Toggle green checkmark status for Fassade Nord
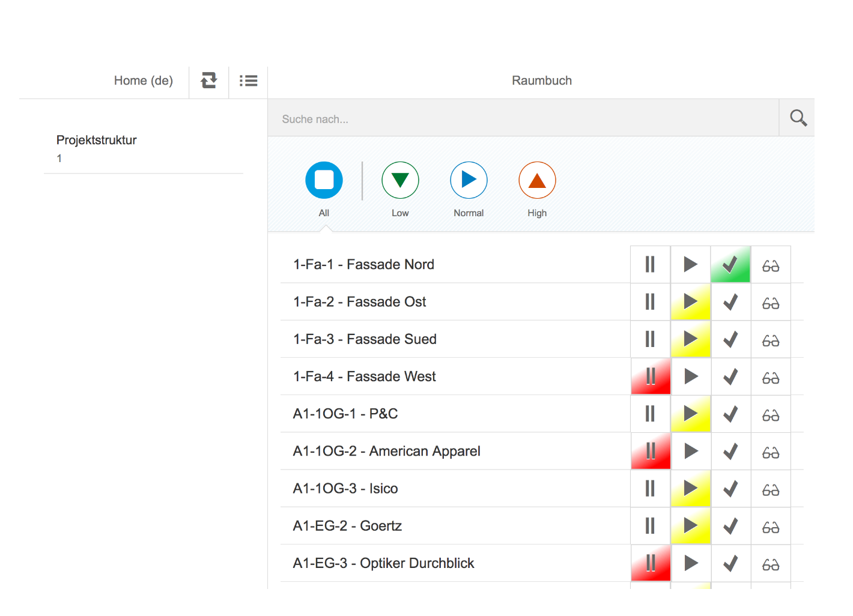The image size is (853, 616). click(730, 264)
